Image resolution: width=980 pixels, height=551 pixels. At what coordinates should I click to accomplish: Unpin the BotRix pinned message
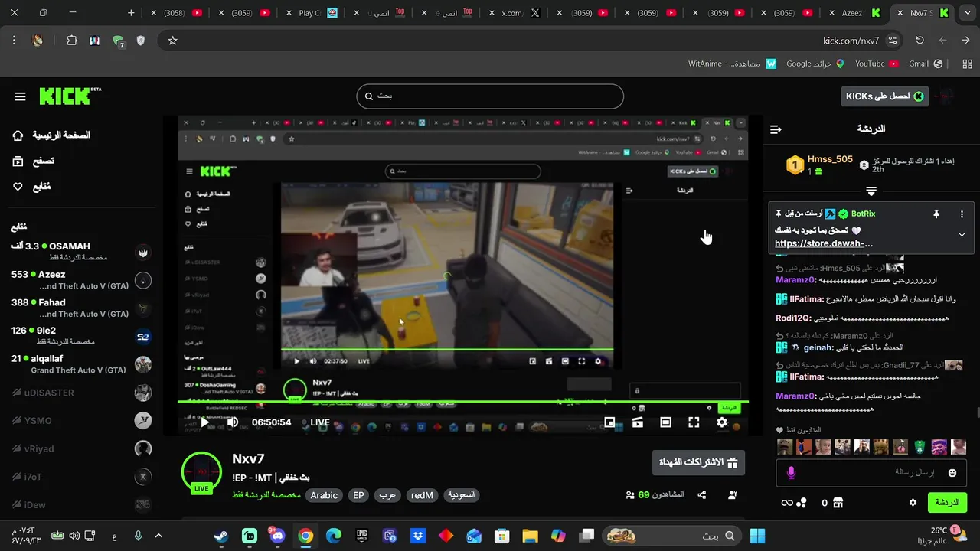click(x=936, y=214)
